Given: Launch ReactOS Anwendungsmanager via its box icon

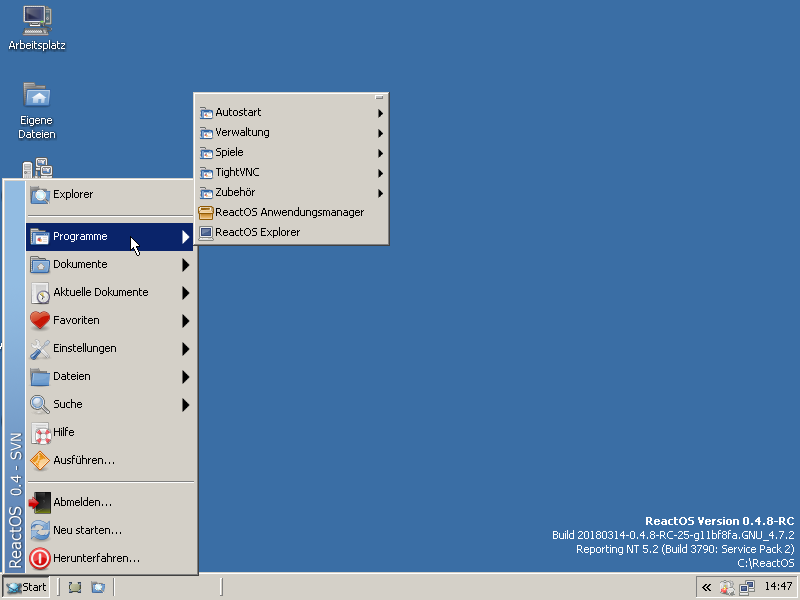Looking at the screenshot, I should pos(206,212).
